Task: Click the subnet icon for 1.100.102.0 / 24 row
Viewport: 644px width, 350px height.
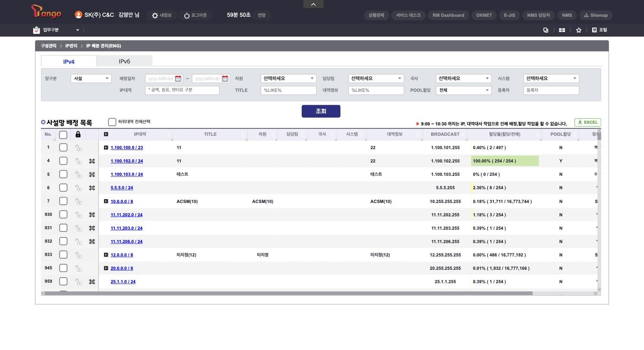Action: point(92,161)
